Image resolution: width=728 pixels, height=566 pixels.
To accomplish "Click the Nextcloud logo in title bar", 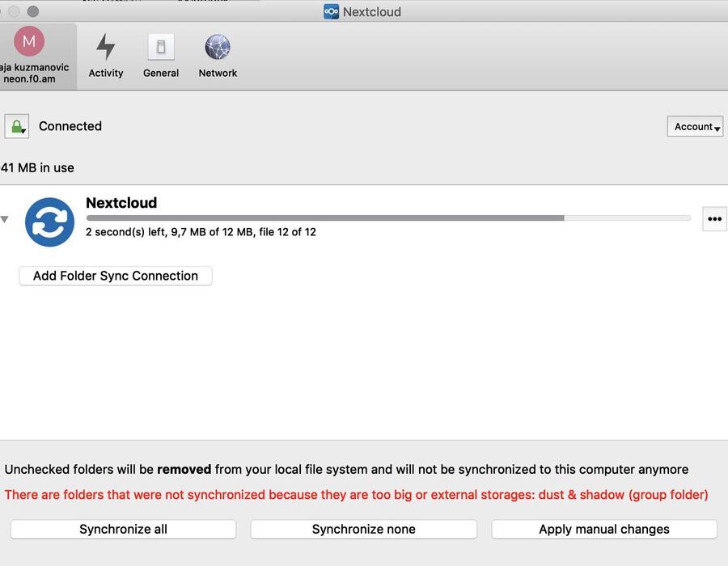I will pos(331,11).
